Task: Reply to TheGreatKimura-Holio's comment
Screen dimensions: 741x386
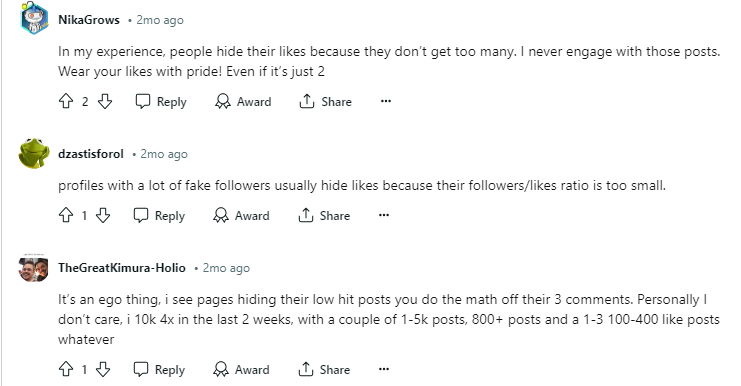Action: (159, 369)
